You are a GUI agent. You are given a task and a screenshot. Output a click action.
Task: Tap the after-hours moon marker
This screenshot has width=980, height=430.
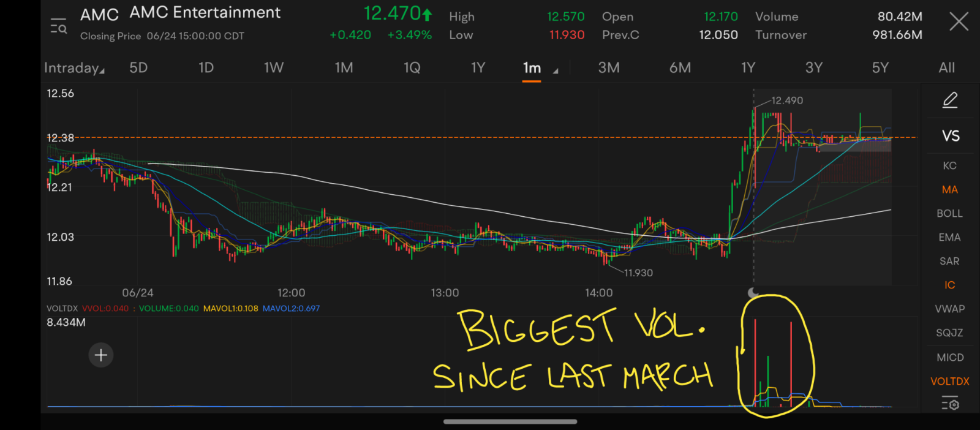[753, 293]
